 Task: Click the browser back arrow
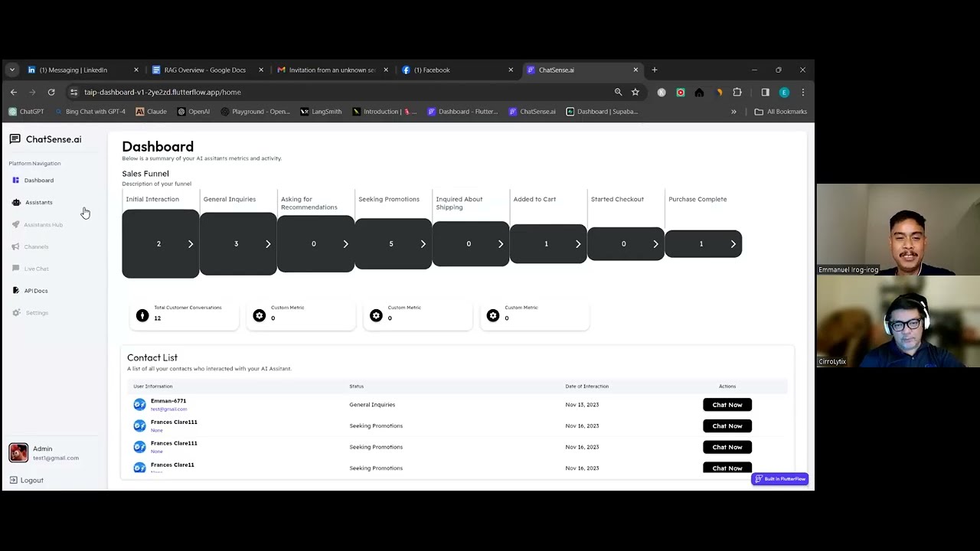pos(14,92)
